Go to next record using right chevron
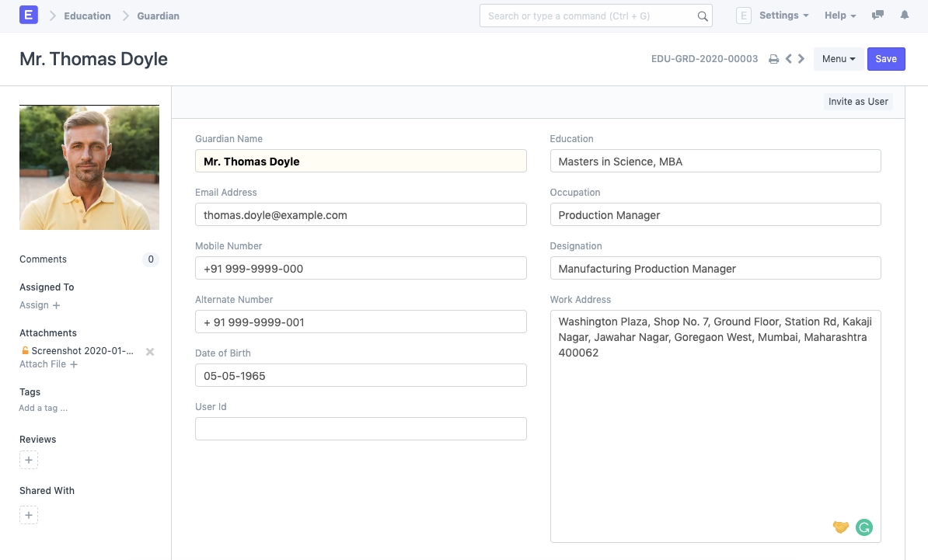The image size is (928, 560). 801,59
